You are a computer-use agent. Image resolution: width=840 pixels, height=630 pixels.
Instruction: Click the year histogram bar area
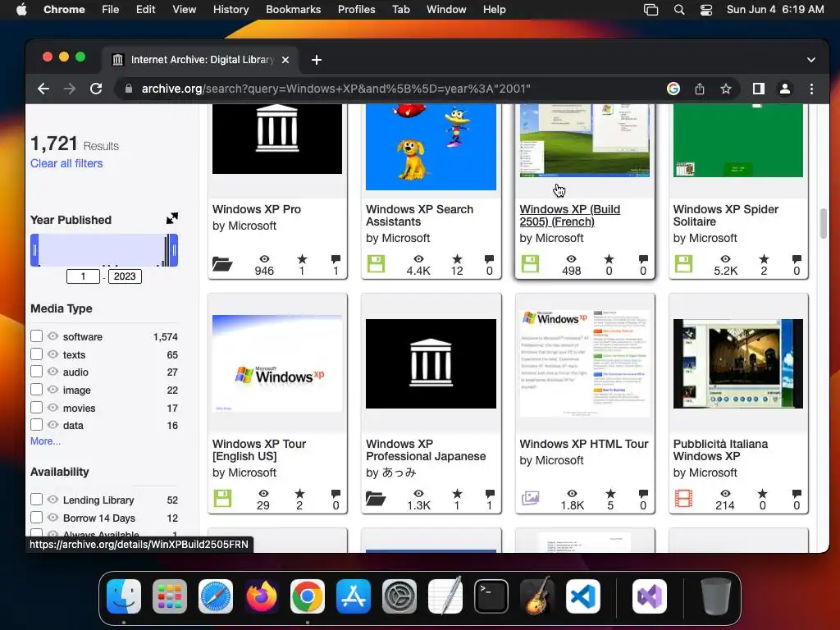[x=104, y=250]
